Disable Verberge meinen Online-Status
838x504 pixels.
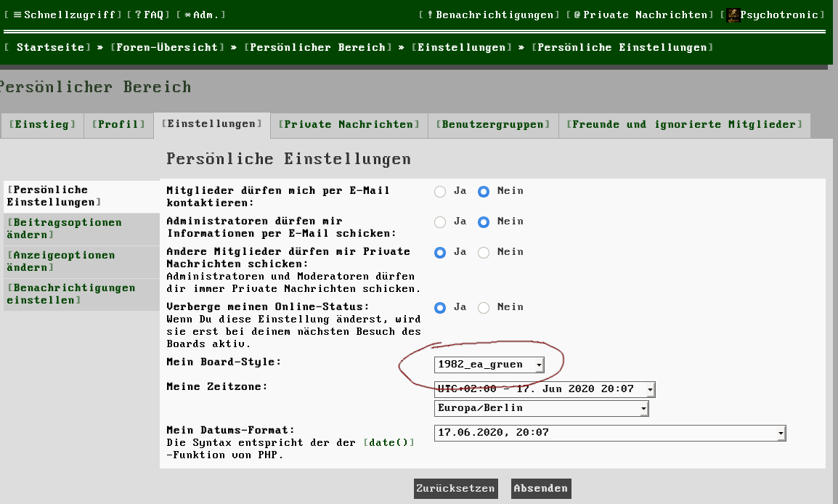[483, 307]
